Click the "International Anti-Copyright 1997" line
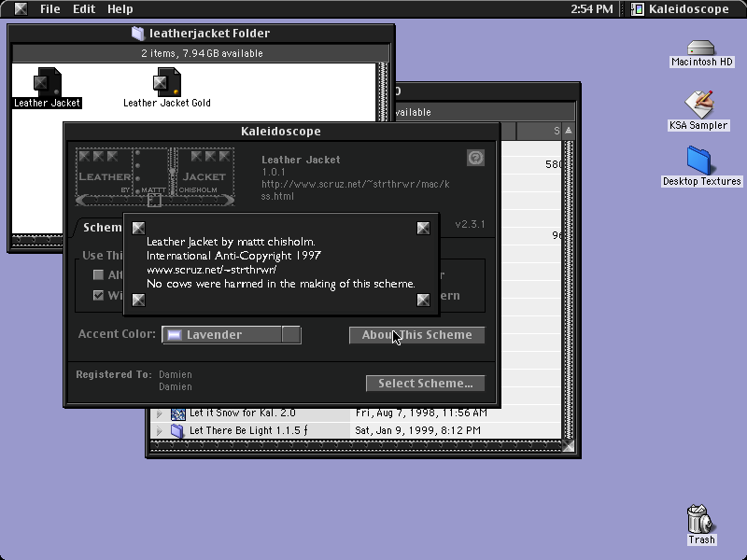Viewport: 747px width, 560px height. click(233, 256)
